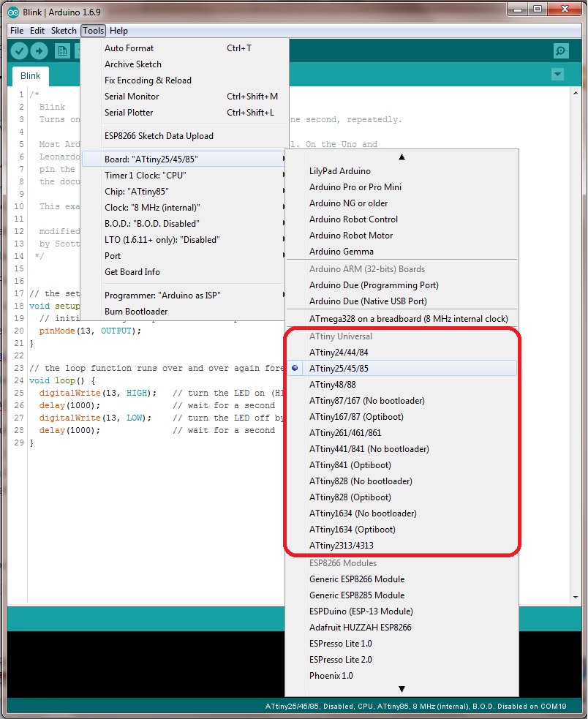Pick ATmega328 on a breadboard board

pos(402,319)
